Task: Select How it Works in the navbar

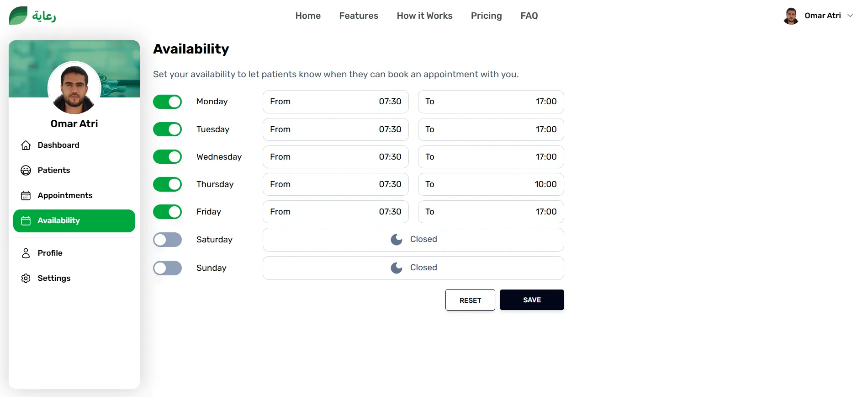Action: (424, 16)
